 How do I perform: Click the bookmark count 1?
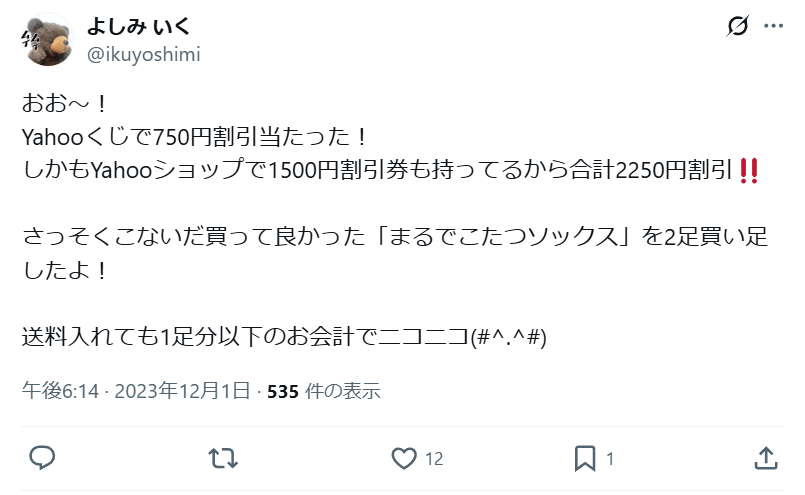point(610,459)
